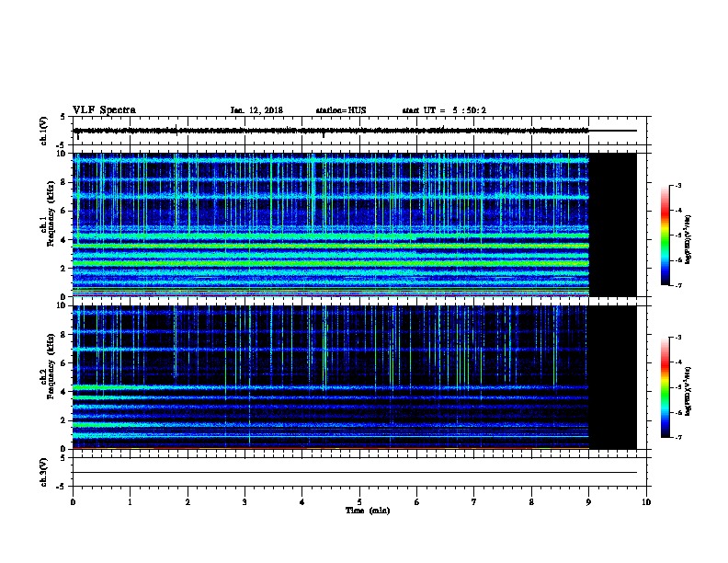Click the "station=HUS" header label
728x563 pixels.
pos(341,110)
